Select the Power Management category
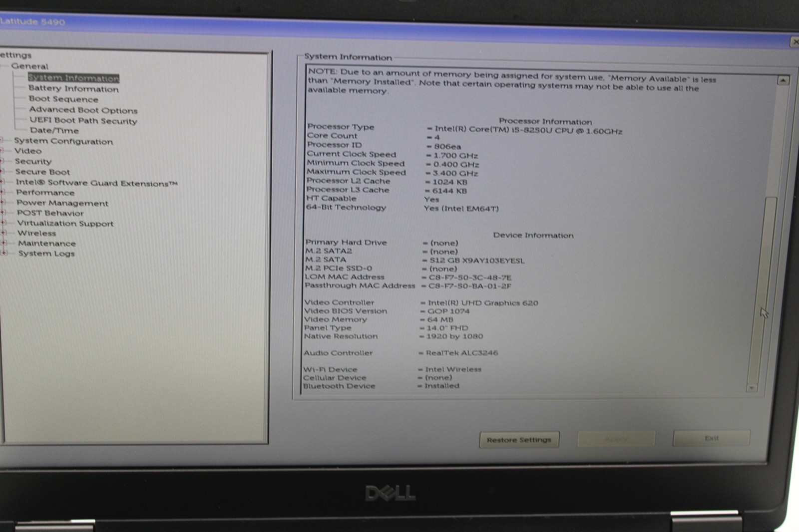The width and height of the screenshot is (799, 532). tap(62, 203)
